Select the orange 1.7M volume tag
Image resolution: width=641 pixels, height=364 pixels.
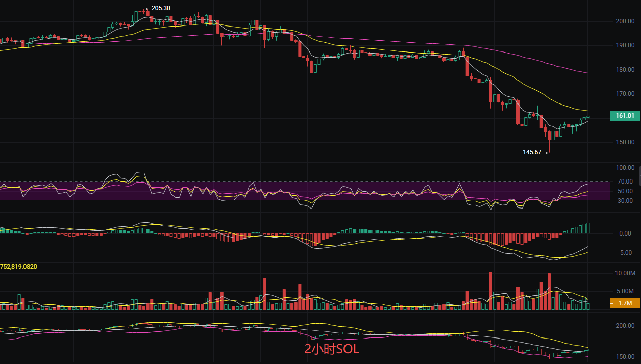point(625,304)
